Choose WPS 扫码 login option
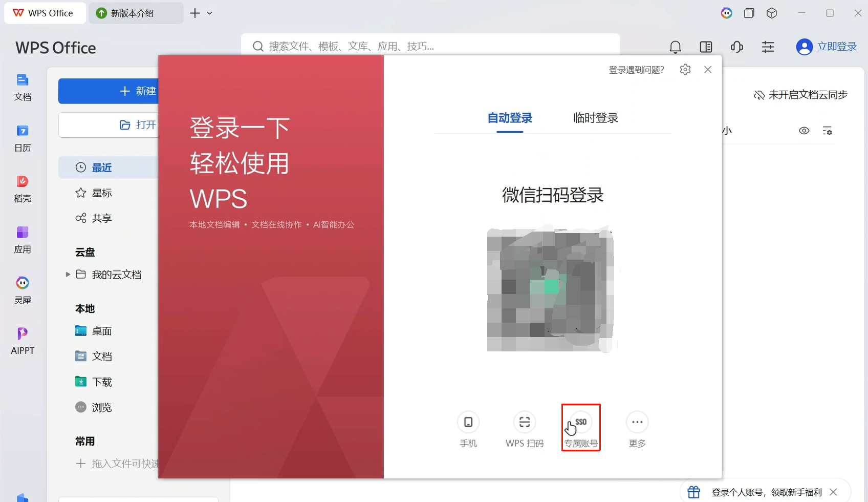Viewport: 868px width, 502px height. 525,430
